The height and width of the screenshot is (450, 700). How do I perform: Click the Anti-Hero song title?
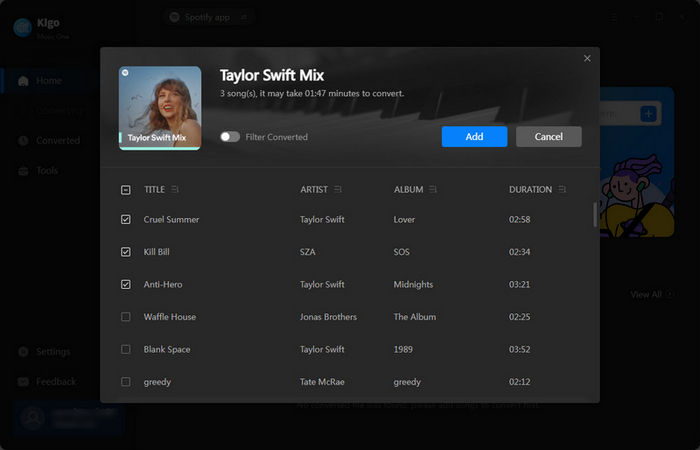click(x=163, y=284)
